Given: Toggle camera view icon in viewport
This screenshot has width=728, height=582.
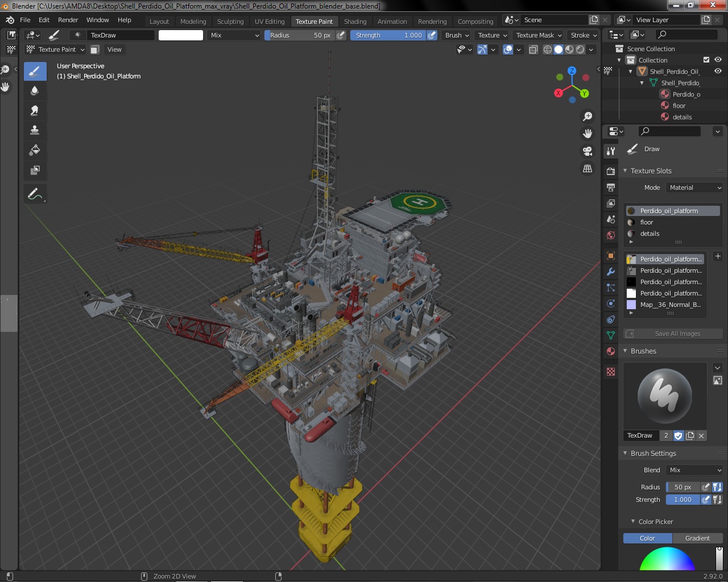Looking at the screenshot, I should point(588,151).
